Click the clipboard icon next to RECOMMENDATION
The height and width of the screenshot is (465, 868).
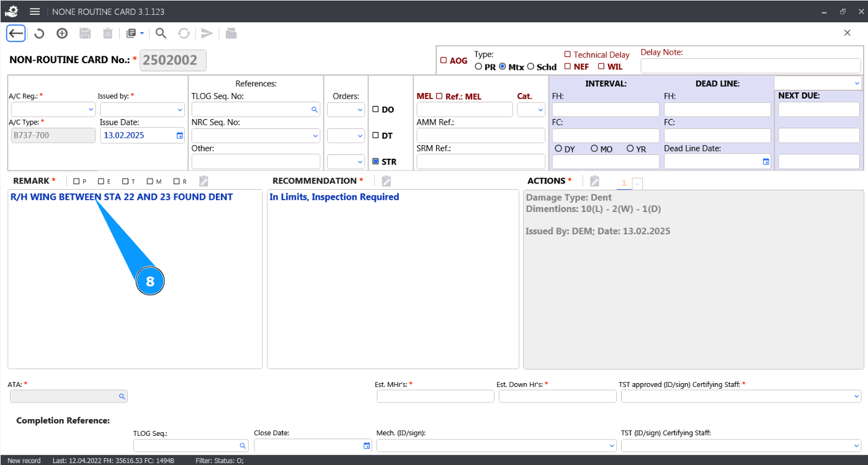386,181
